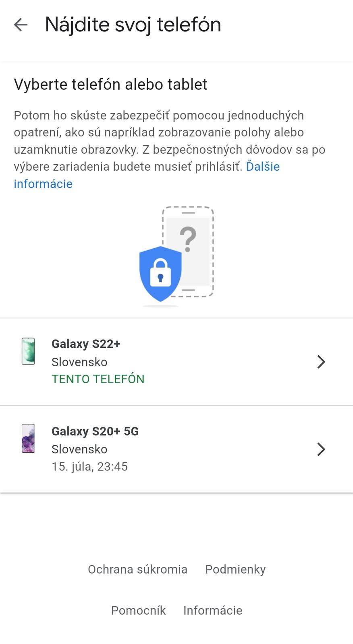Viewport: 353px width, 644px height.
Task: Open the "Informácie" footer link
Action: coord(213,610)
